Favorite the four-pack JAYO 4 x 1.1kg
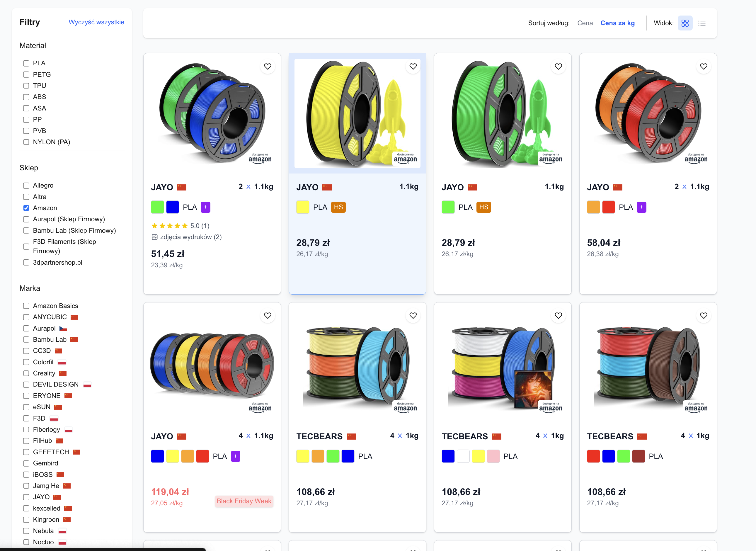Viewport: 756px width, 551px height. (x=268, y=316)
